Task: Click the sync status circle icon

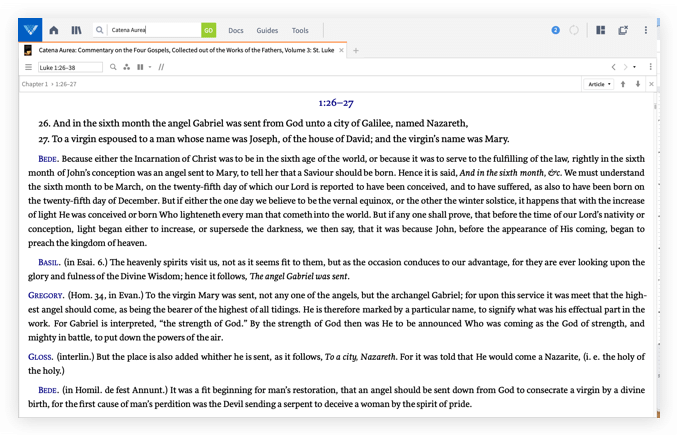Action: tap(574, 30)
